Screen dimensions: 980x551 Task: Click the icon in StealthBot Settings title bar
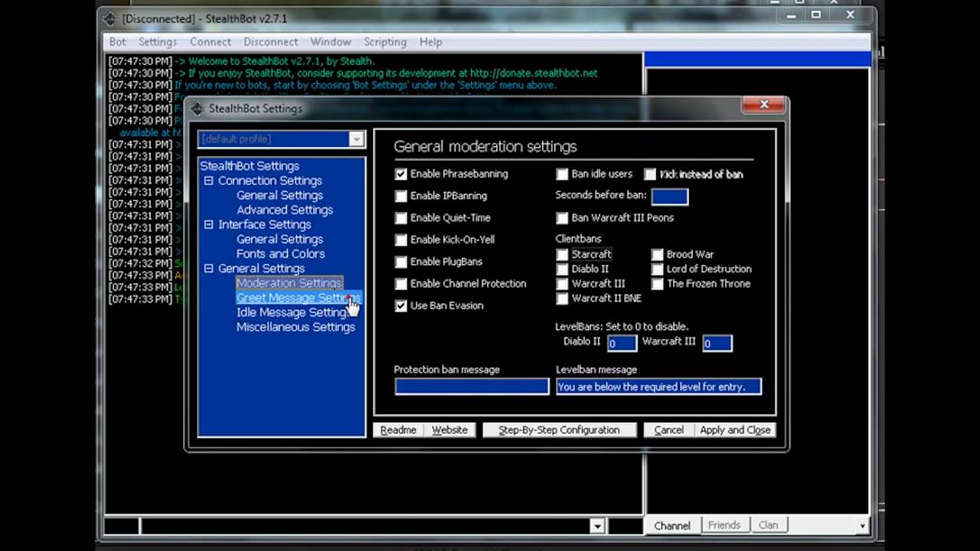point(198,109)
